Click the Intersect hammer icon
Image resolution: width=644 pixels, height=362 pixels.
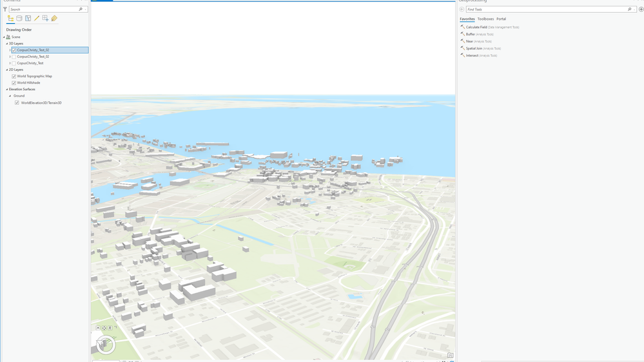coord(462,55)
